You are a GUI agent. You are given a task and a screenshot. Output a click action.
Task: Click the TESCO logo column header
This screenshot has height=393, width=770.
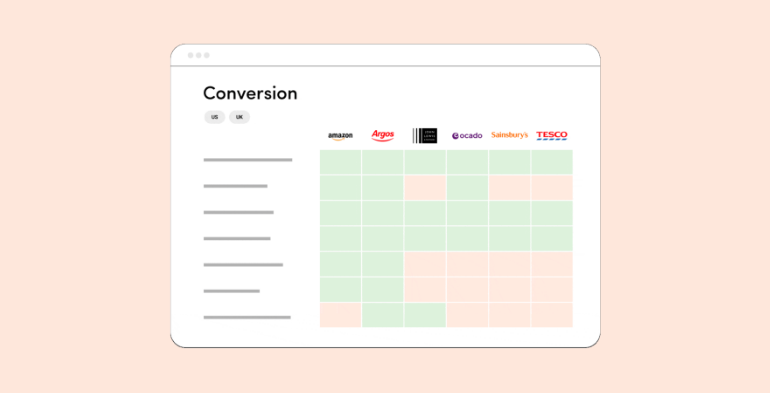coord(551,136)
